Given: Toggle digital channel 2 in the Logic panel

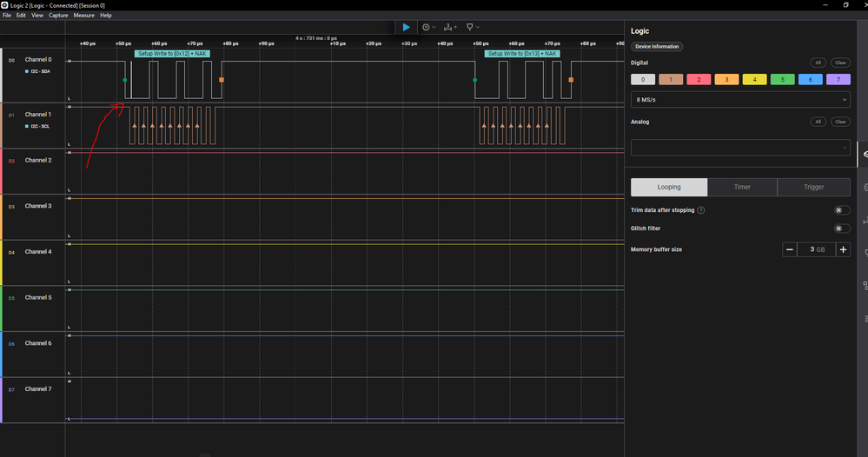Looking at the screenshot, I should click(x=697, y=79).
